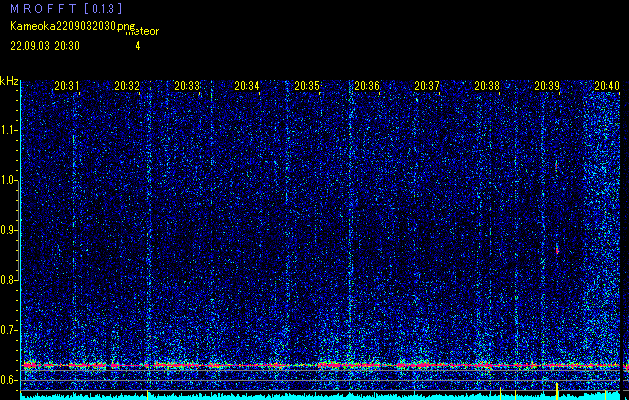Click the yellow bottom marker near 20:32
The height and width of the screenshot is (400, 629).
(148, 394)
